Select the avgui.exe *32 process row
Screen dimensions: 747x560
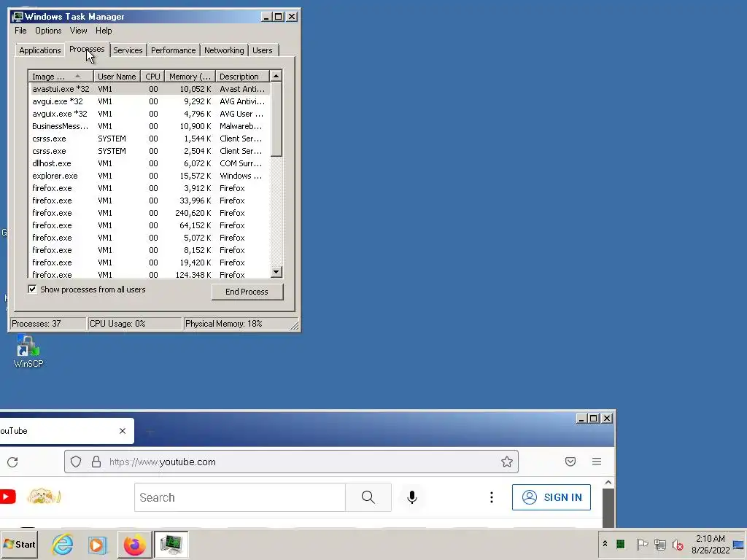click(149, 101)
